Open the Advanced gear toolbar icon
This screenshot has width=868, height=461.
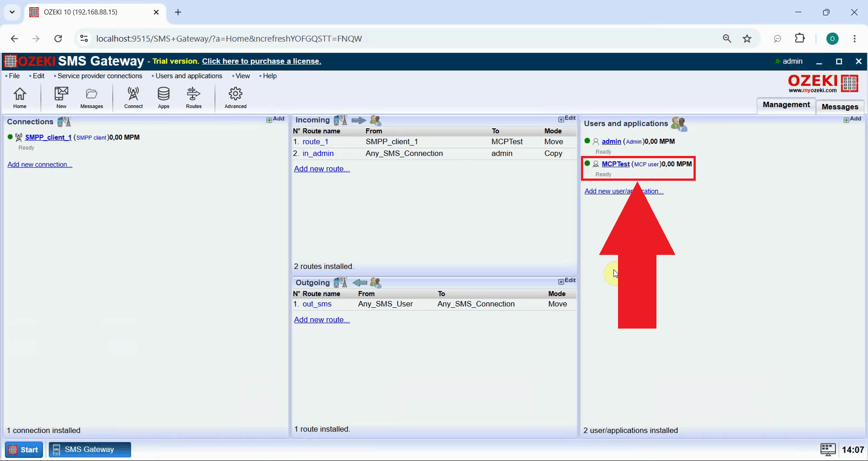[236, 97]
